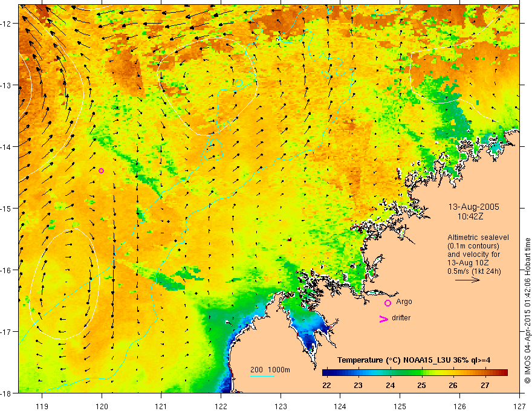Viewport: 532px width, 411px height.
Task: Click the latitude axis label -13
Action: tap(7, 85)
